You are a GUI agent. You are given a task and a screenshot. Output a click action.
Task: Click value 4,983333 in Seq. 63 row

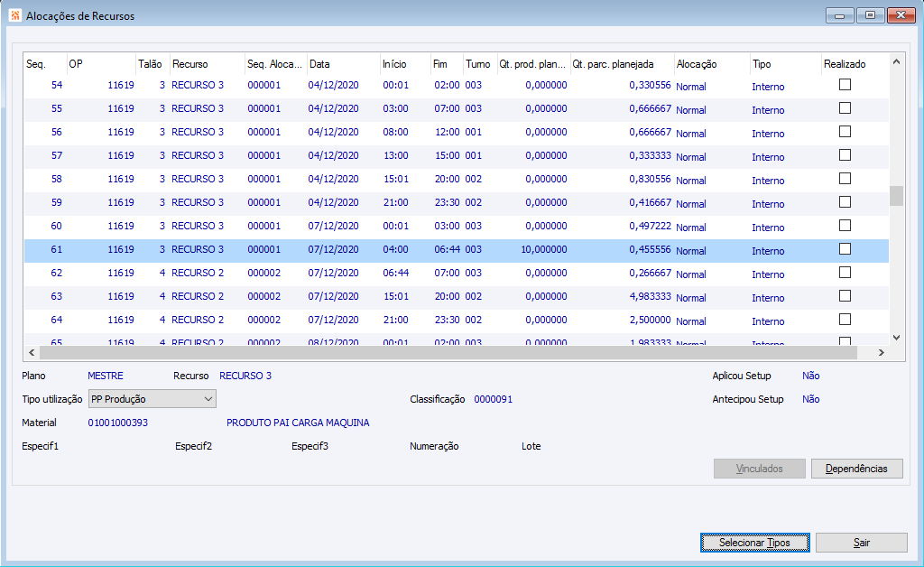[x=650, y=296]
